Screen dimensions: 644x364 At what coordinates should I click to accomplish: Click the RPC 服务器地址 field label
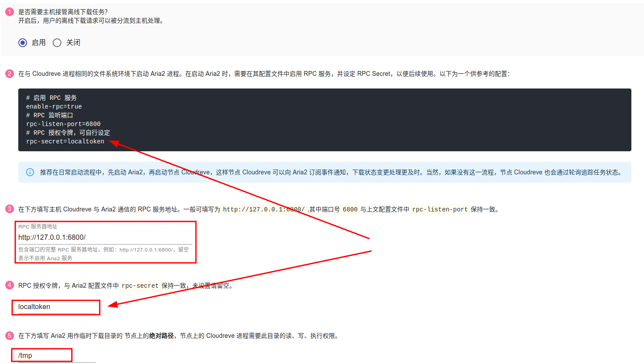tap(38, 227)
